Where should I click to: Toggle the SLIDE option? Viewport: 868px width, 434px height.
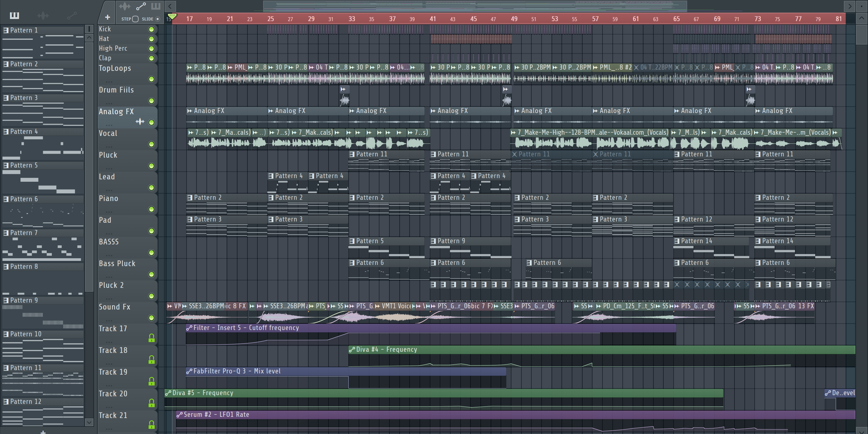(x=157, y=19)
